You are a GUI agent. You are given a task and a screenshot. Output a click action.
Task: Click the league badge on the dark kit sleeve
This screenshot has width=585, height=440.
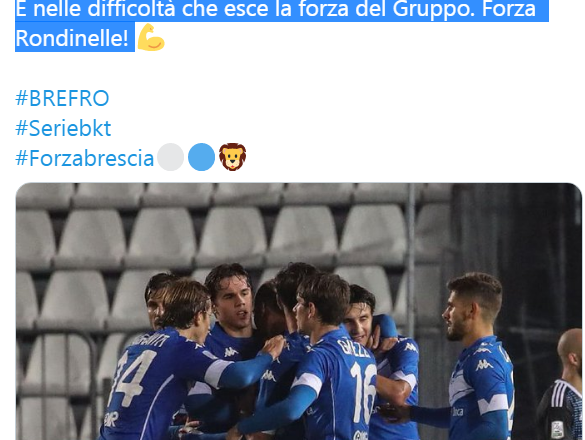[x=557, y=429]
